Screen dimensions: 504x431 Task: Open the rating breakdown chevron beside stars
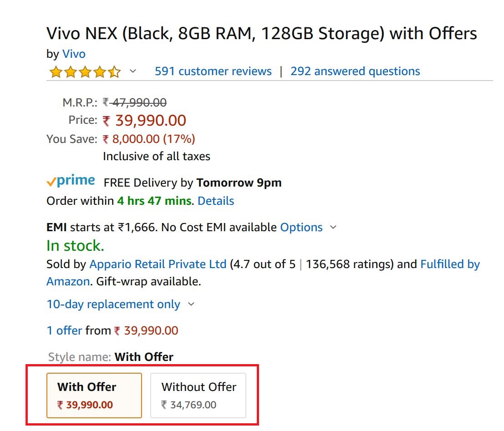coord(133,71)
